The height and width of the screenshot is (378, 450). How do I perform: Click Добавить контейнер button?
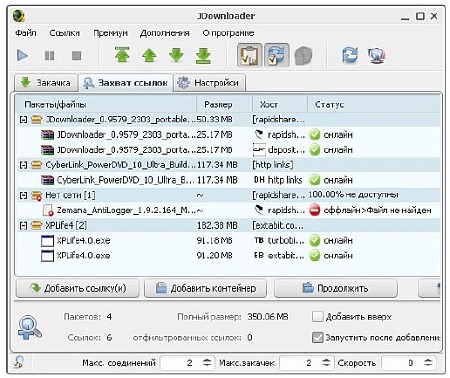pos(205,288)
